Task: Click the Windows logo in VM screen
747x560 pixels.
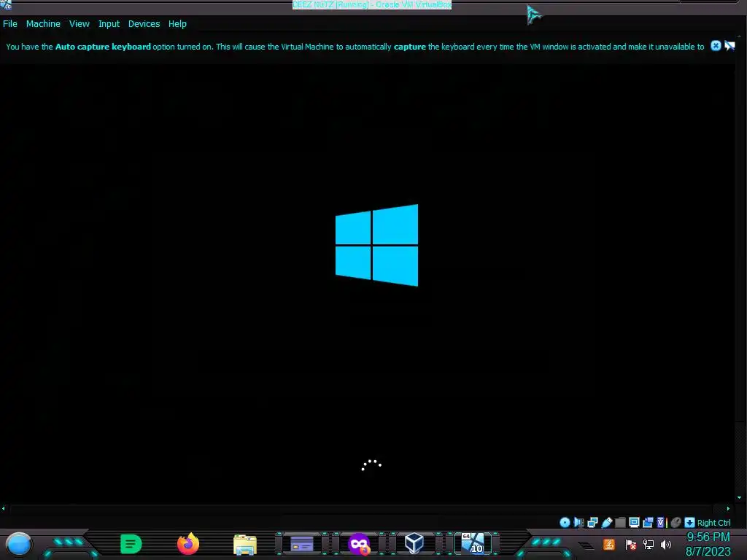Action: [x=377, y=245]
